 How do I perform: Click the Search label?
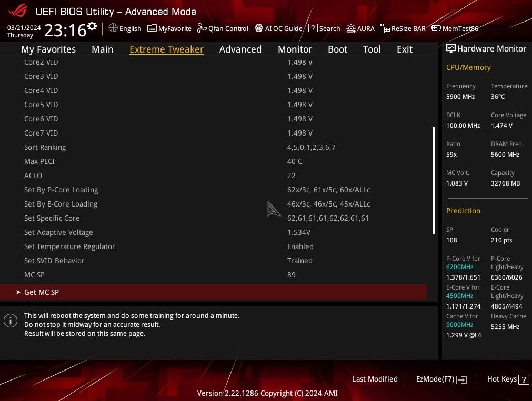(x=329, y=28)
